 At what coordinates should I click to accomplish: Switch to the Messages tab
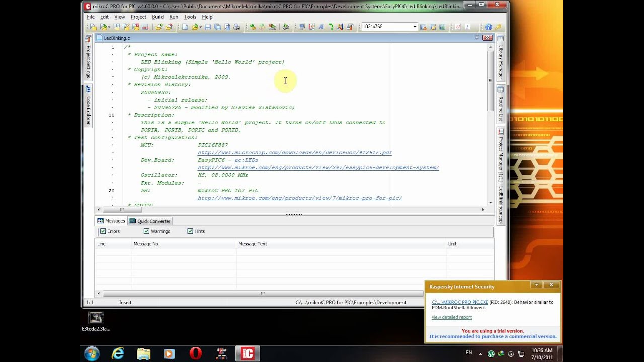click(x=111, y=221)
